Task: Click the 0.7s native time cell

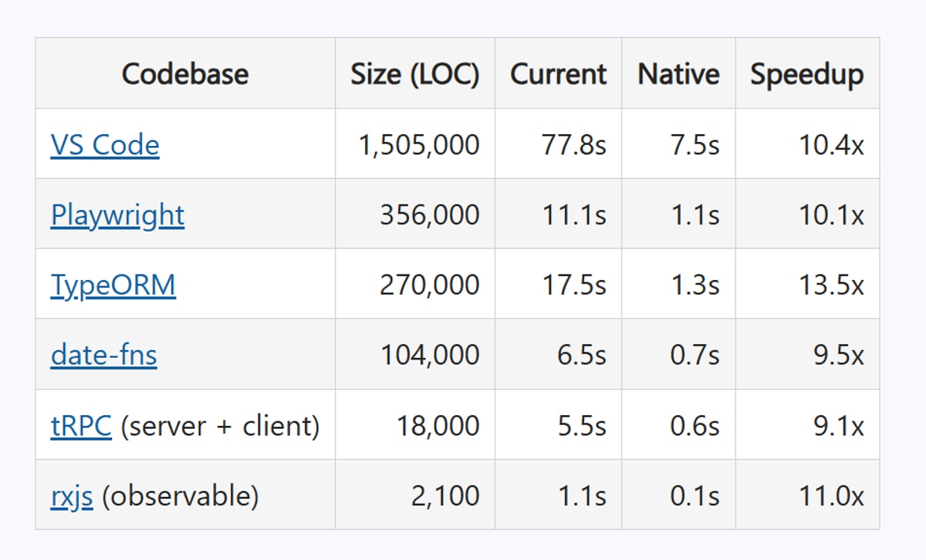Action: tap(694, 355)
